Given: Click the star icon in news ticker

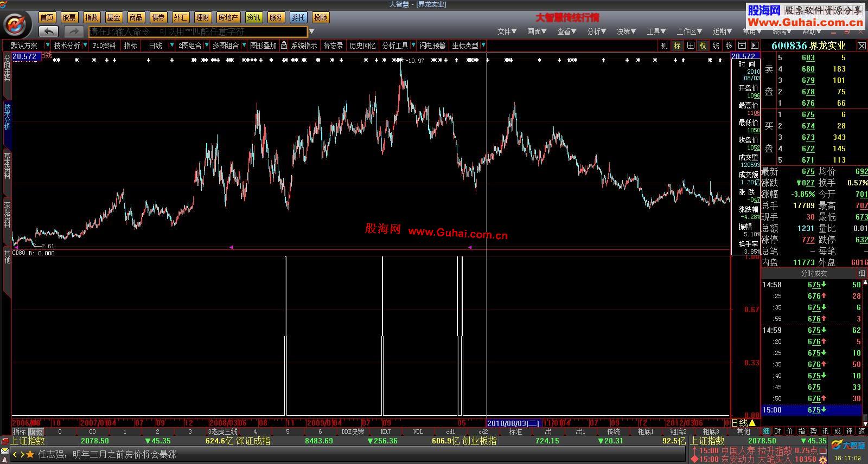Looking at the screenshot, I should coord(30,454).
